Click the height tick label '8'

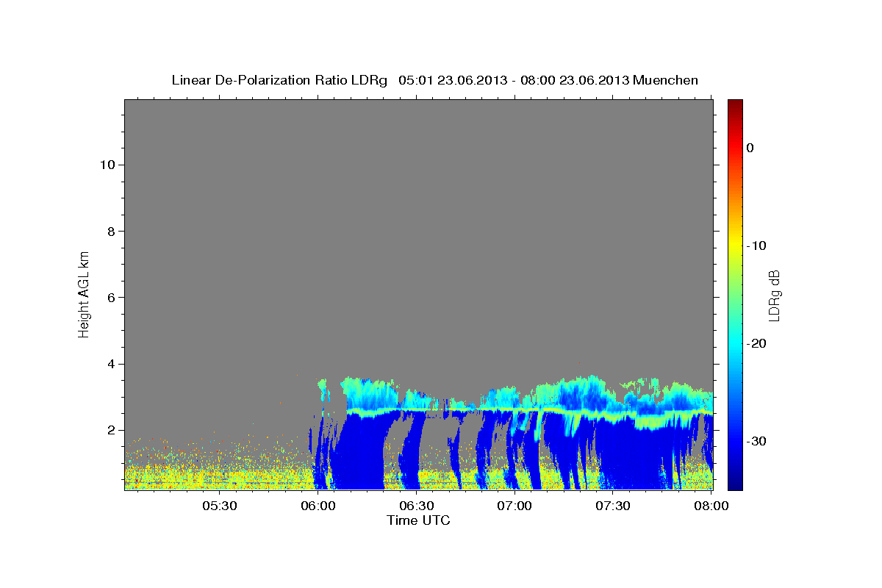[111, 231]
